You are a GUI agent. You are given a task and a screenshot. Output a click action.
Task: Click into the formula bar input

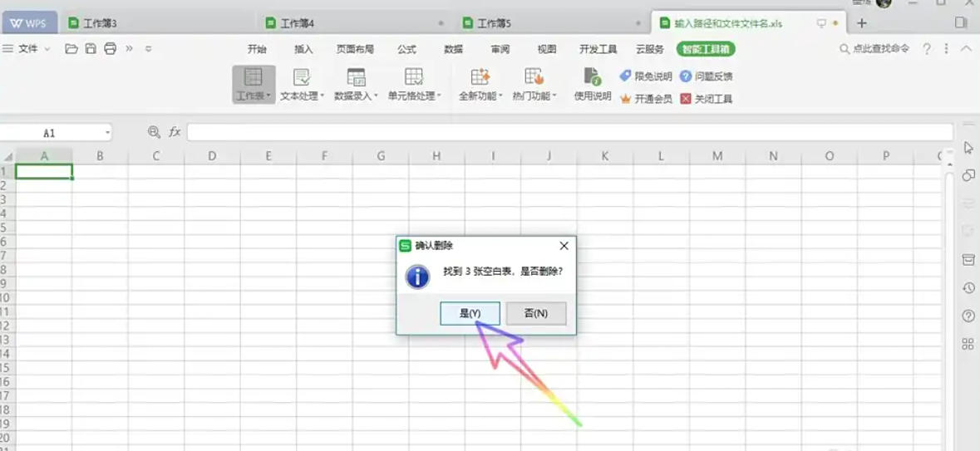click(x=570, y=132)
